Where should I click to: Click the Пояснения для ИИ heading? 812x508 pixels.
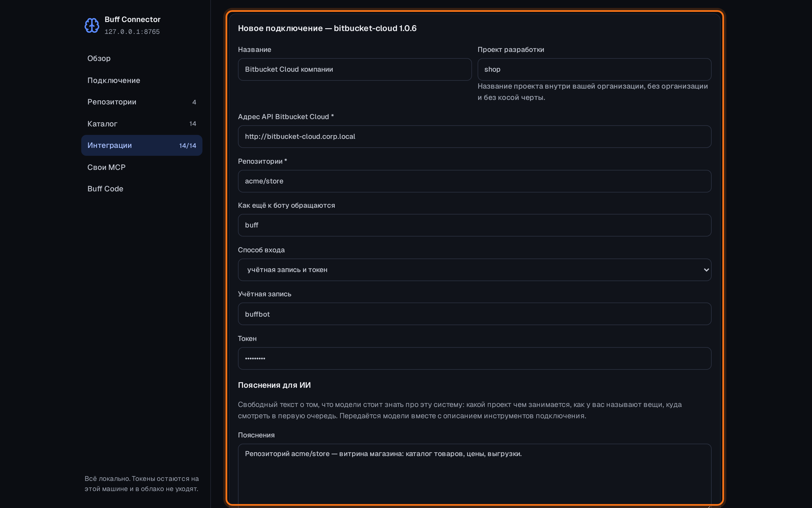(x=274, y=385)
